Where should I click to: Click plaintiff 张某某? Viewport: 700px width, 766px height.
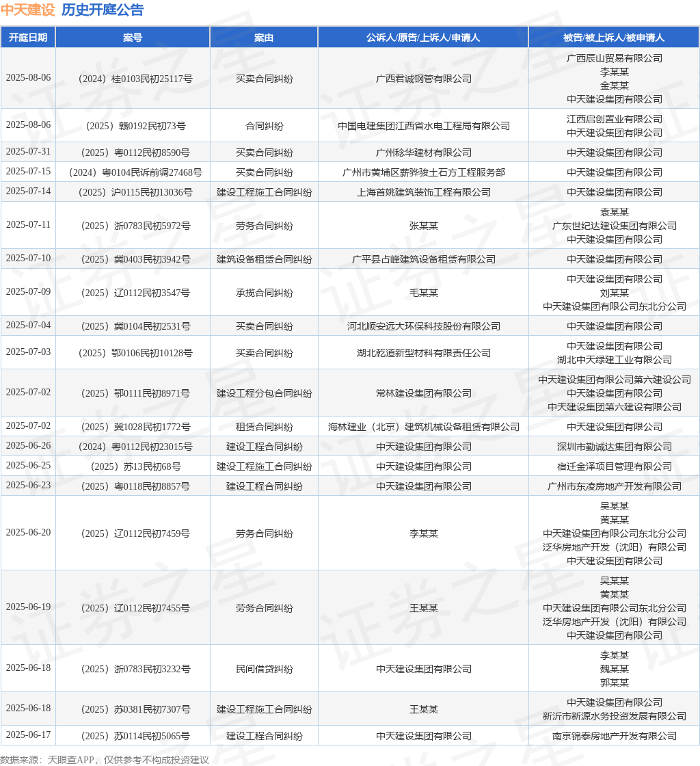[x=424, y=226]
